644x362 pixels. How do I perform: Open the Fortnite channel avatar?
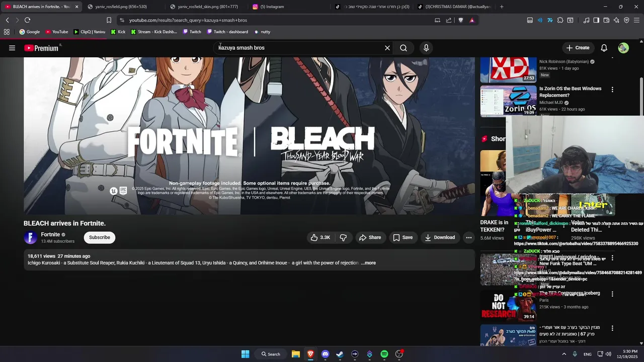pos(31,237)
